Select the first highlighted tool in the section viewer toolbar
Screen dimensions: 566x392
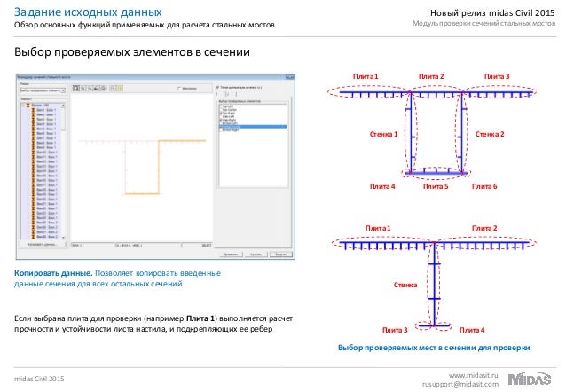(75, 88)
